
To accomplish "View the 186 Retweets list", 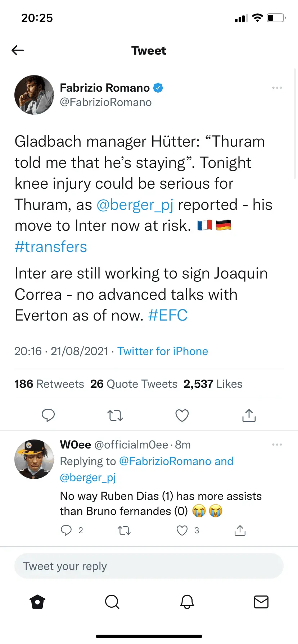I will [x=49, y=384].
